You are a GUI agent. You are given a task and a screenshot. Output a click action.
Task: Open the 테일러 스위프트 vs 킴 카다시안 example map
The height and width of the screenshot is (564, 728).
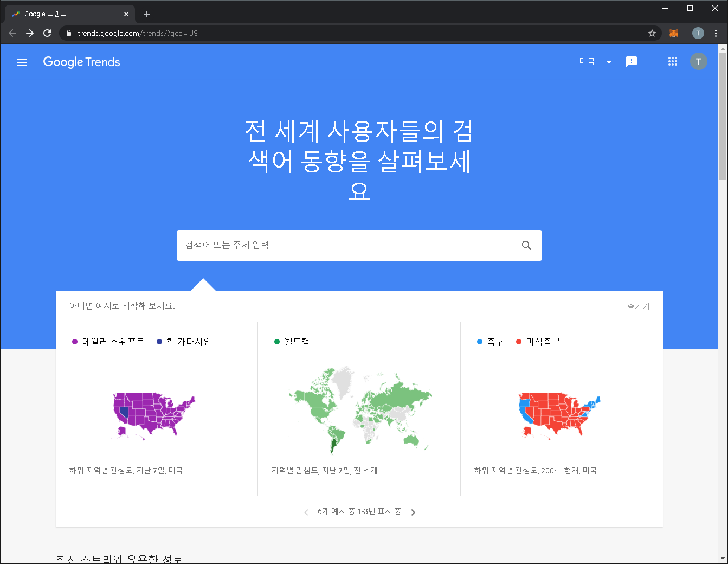[154, 415]
